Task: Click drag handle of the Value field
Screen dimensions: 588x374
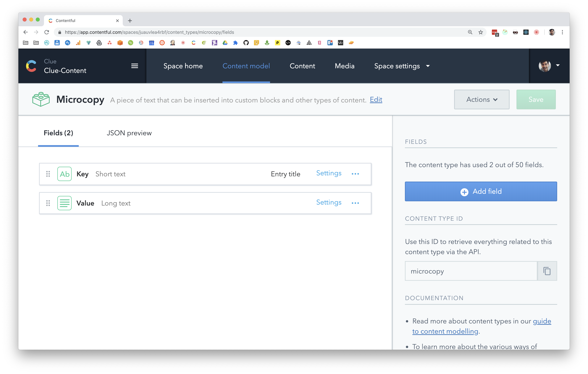Action: [48, 203]
